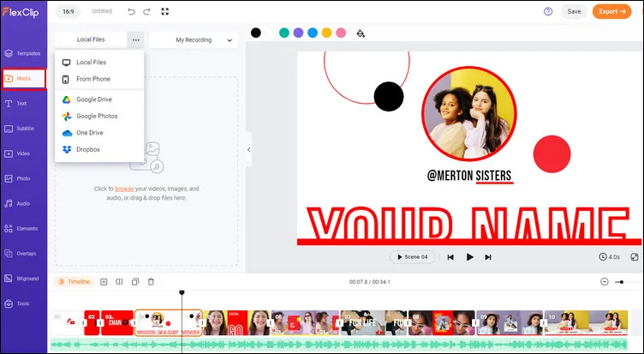Choose Google Photos in the menu
The image size is (644, 354).
[99, 117]
